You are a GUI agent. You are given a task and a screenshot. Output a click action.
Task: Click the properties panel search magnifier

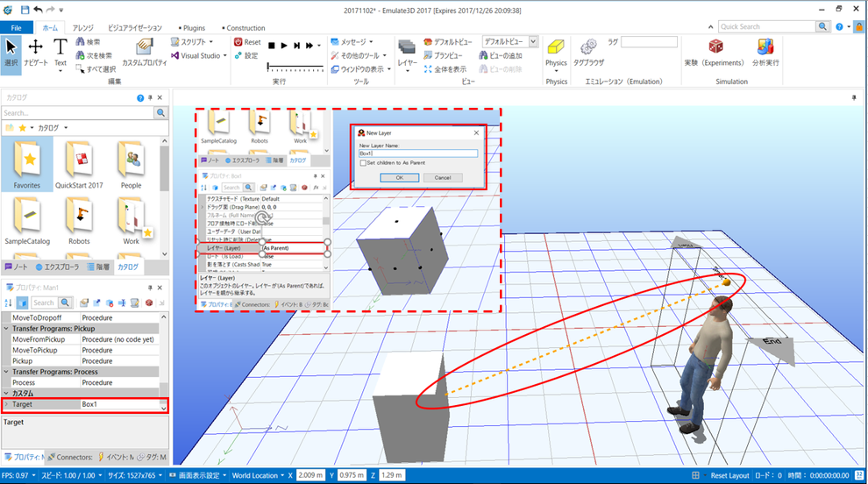[66, 302]
